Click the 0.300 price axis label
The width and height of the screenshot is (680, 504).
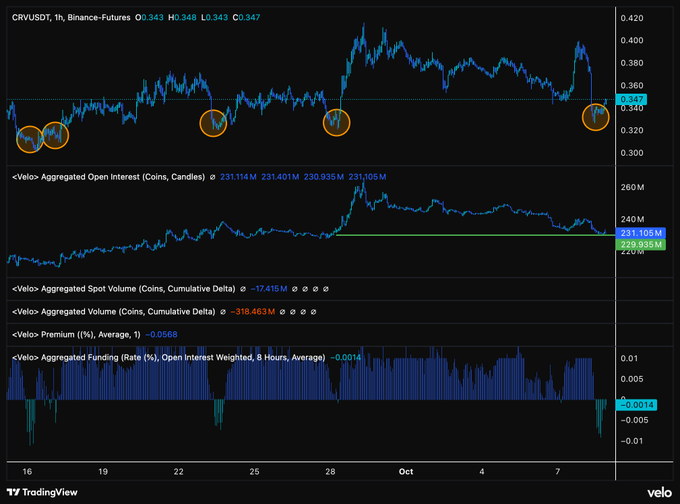point(632,153)
